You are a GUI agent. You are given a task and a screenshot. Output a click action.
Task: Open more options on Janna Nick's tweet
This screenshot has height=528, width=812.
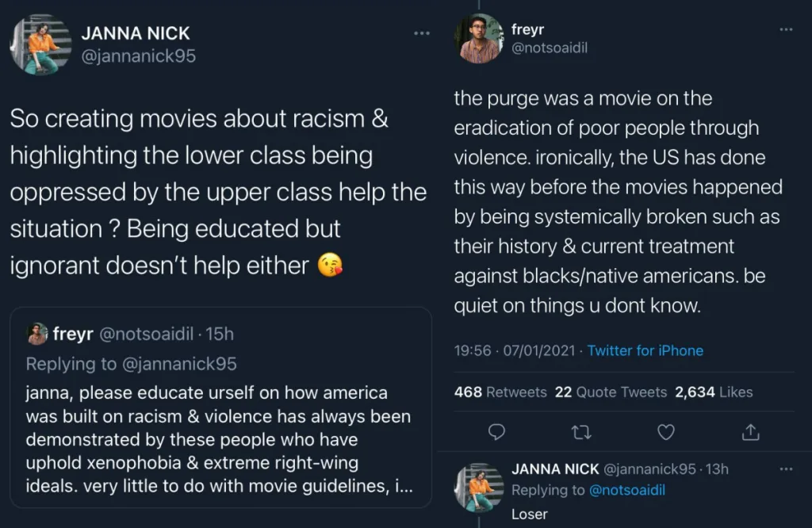pos(422,33)
